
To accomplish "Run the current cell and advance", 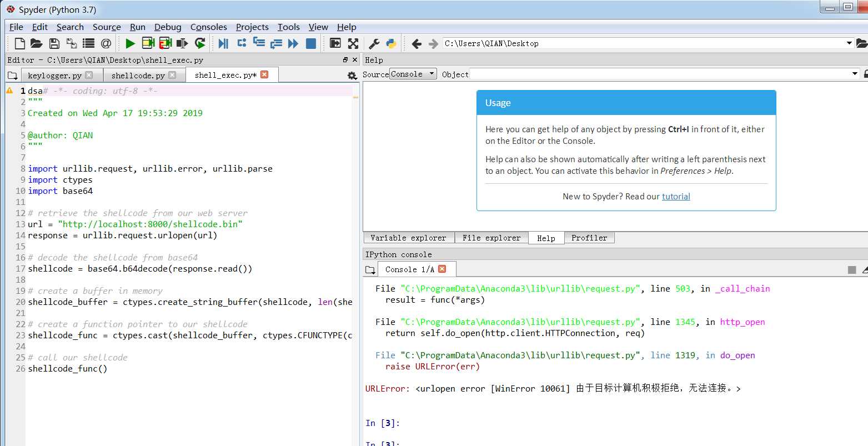I will point(165,43).
